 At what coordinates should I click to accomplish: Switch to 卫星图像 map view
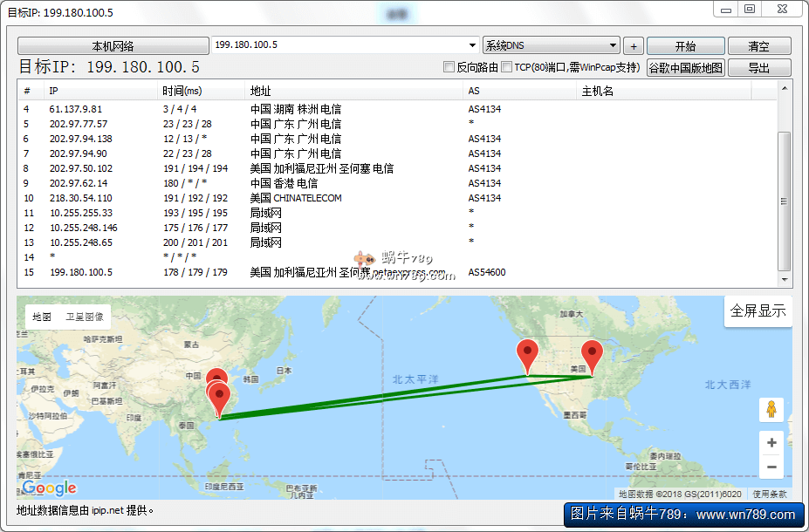pos(84,317)
